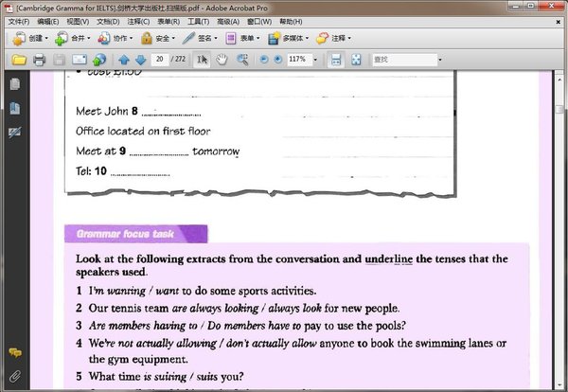Toggle fit one full page icon
The width and height of the screenshot is (568, 392).
[x=356, y=60]
